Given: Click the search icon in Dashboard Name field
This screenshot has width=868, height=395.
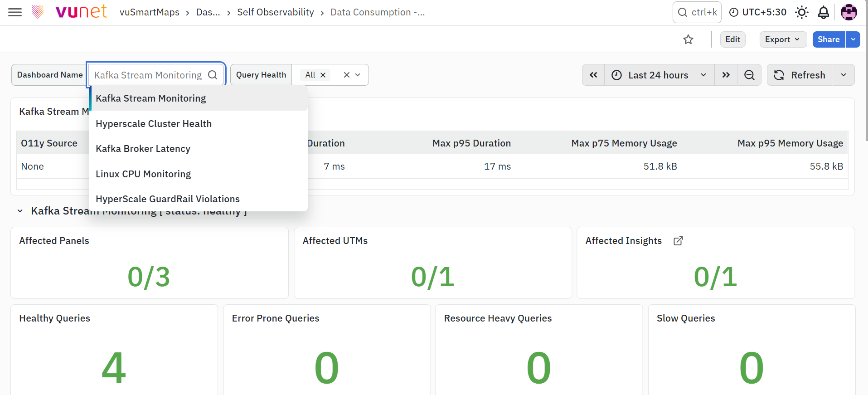Looking at the screenshot, I should pos(213,75).
